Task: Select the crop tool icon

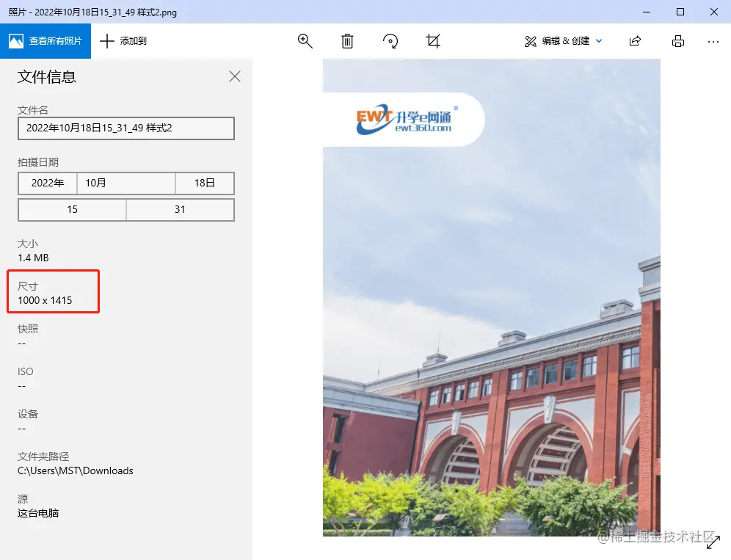Action: click(x=433, y=41)
